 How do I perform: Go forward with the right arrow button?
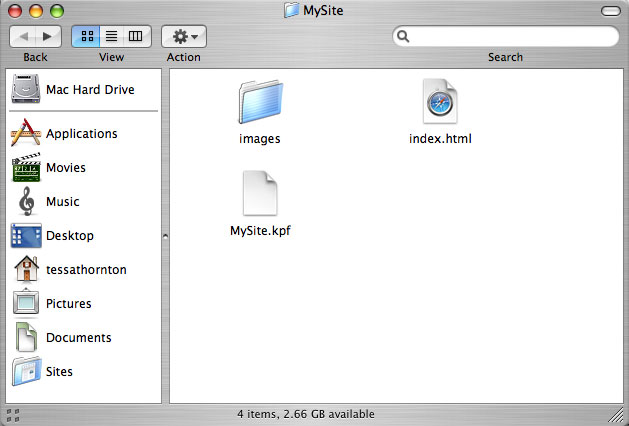point(48,37)
